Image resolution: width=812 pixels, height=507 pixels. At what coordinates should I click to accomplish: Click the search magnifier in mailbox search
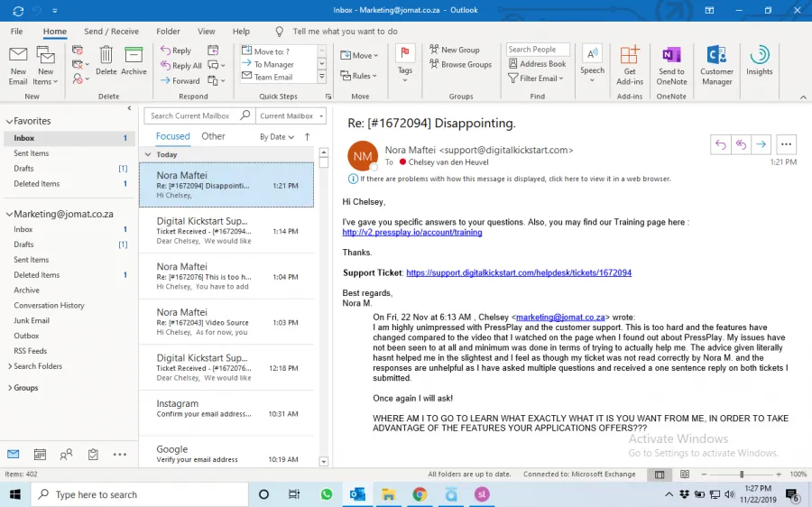(245, 115)
